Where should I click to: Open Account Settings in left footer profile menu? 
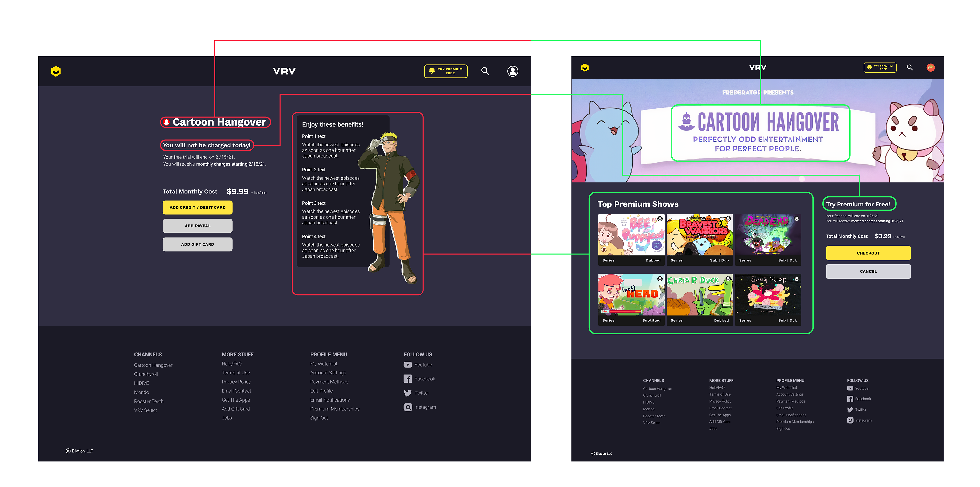[x=328, y=373]
